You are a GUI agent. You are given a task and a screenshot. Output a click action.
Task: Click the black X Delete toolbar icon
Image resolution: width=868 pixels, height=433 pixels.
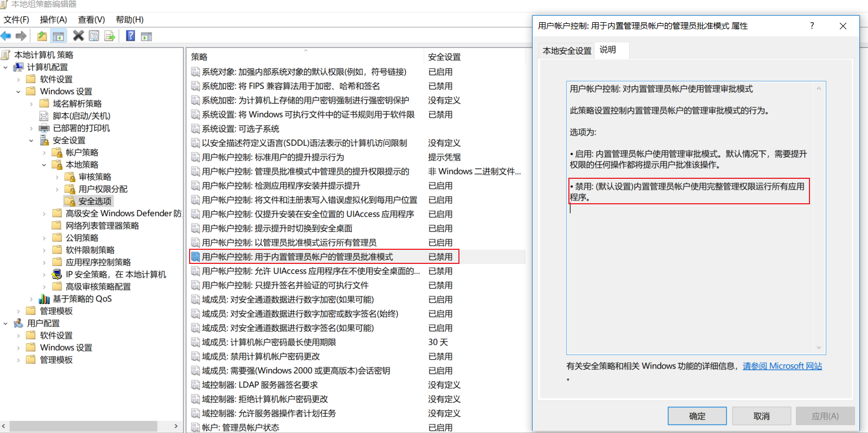(79, 36)
